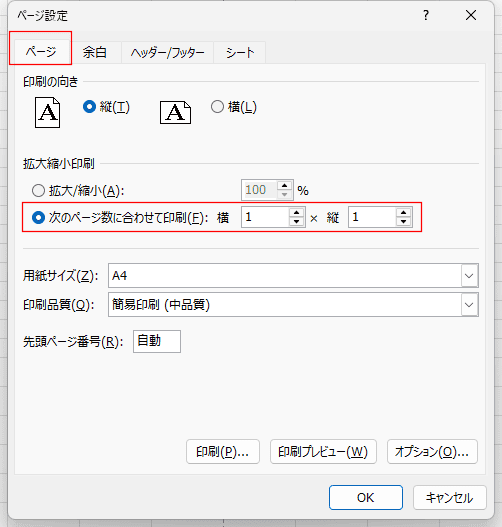Image resolution: width=502 pixels, height=527 pixels.
Task: Decrease the 縦 page count with the down arrow
Action: (403, 221)
